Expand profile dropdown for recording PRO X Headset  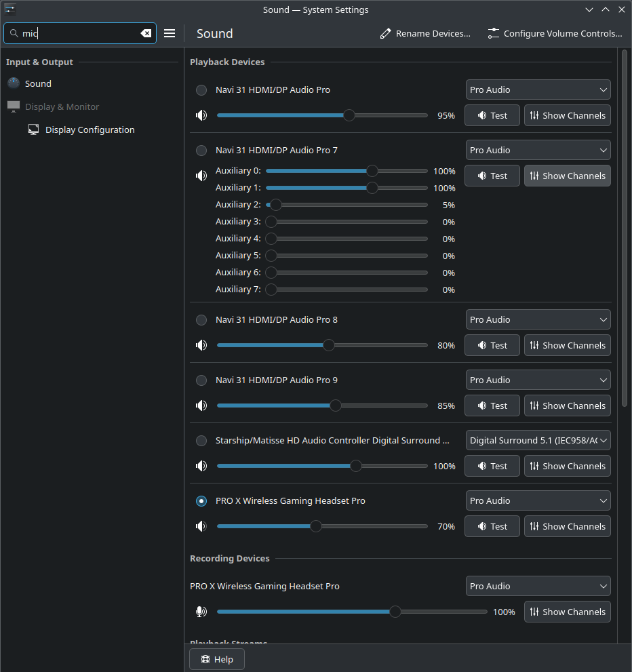coord(538,586)
